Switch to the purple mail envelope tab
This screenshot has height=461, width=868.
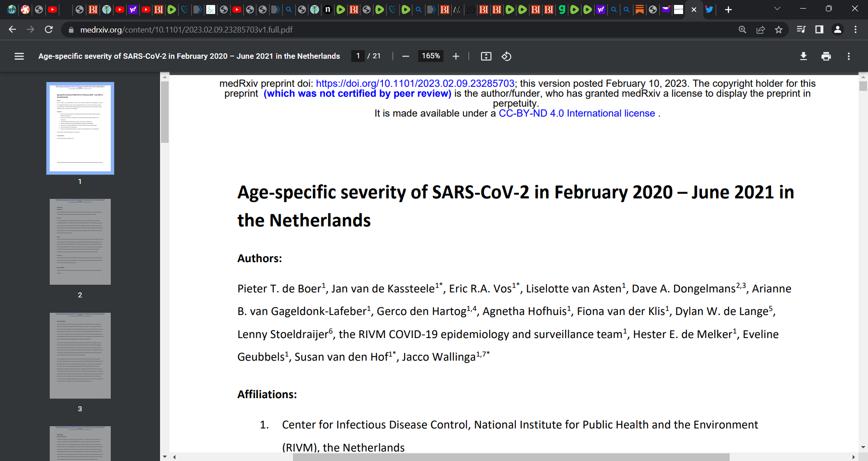click(x=665, y=9)
